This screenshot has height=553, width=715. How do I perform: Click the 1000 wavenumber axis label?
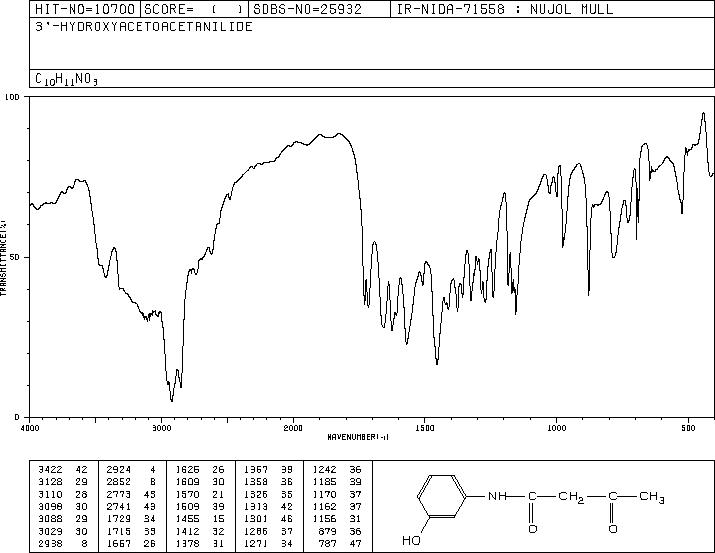click(x=556, y=428)
